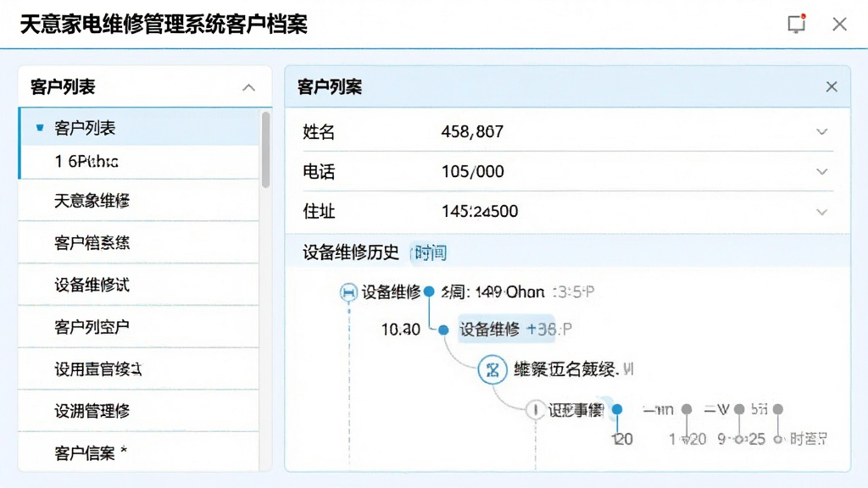
Task: Close the main window with X
Action: pyautogui.click(x=839, y=24)
